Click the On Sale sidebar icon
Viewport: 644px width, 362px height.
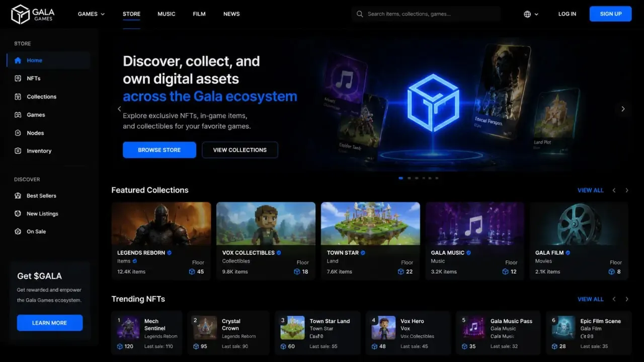click(x=18, y=232)
